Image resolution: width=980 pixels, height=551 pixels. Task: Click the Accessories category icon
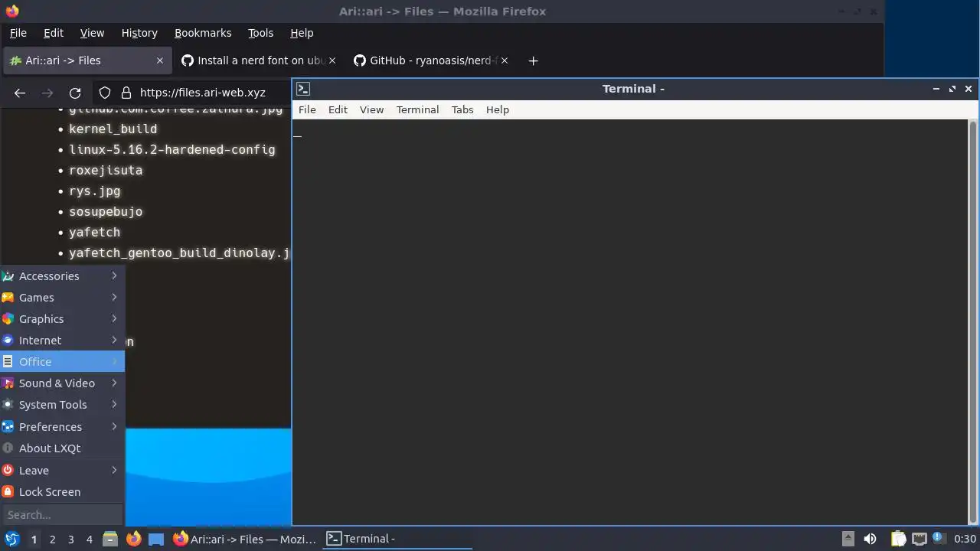click(x=8, y=276)
